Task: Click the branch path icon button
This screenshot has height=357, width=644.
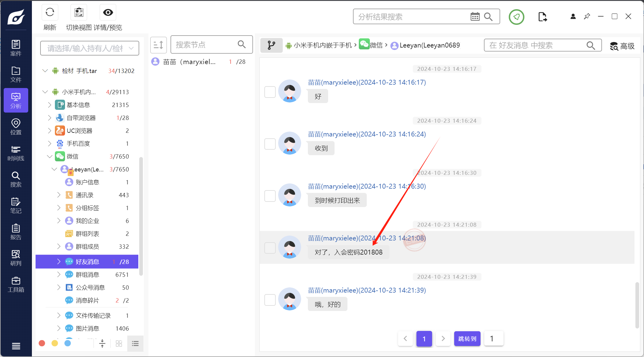Action: pos(271,45)
